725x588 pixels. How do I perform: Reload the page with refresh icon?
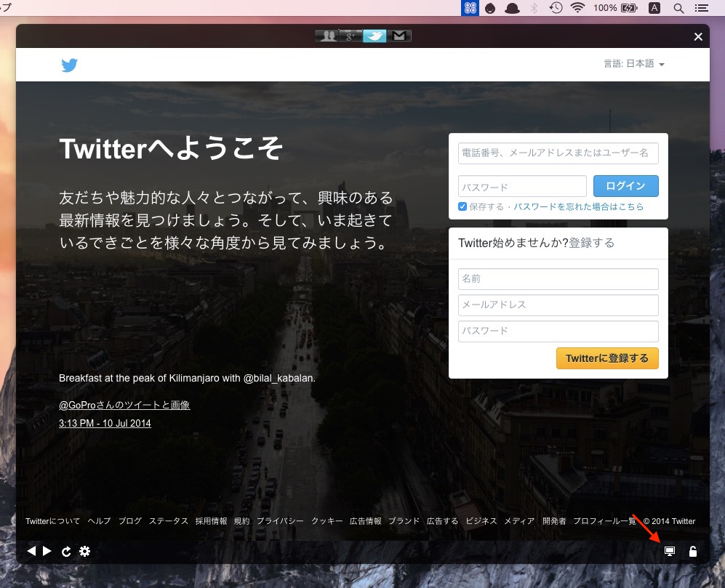pos(66,552)
